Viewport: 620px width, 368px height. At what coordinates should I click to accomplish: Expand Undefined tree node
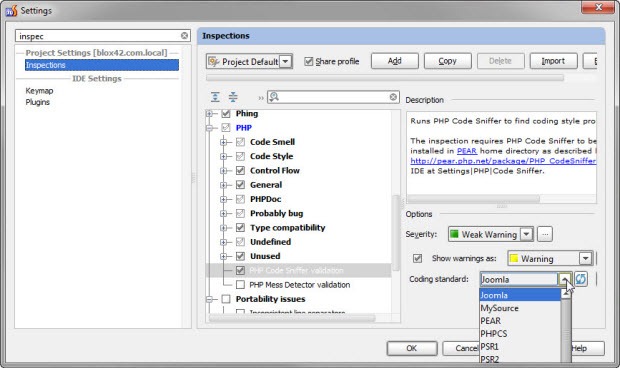pyautogui.click(x=224, y=242)
